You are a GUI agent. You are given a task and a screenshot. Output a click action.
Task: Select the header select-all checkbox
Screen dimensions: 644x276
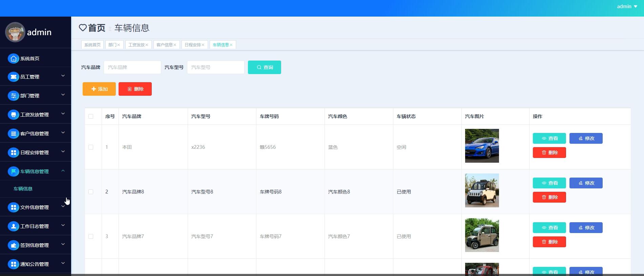[91, 116]
